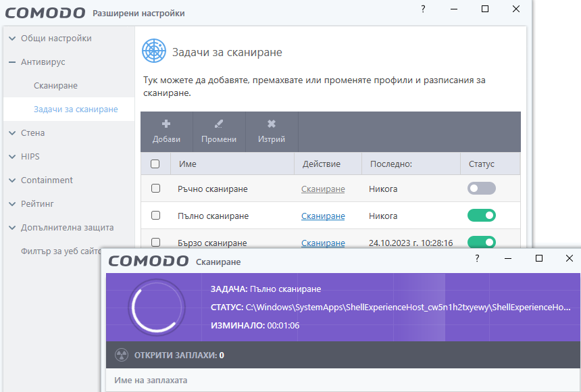Click the Добави plus icon
This screenshot has width=581, height=392.
166,124
